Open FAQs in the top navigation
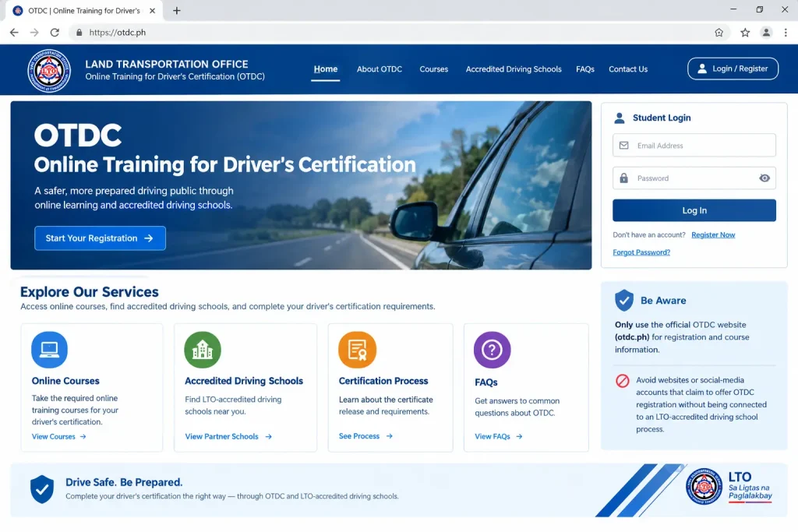This screenshot has width=798, height=532. coord(585,69)
